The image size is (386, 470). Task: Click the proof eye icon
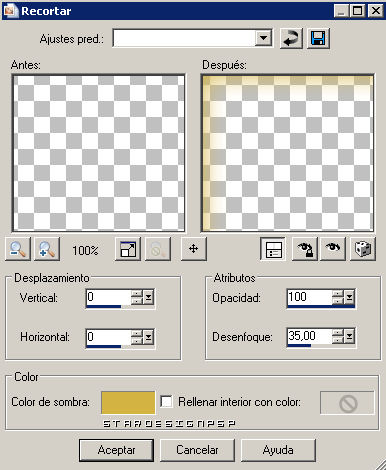click(333, 249)
